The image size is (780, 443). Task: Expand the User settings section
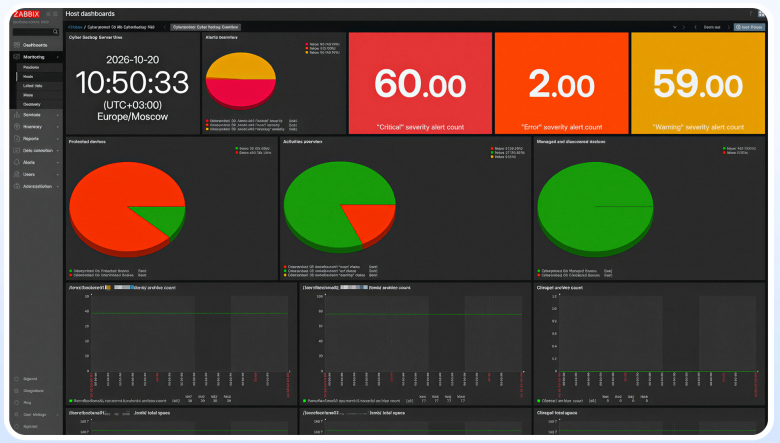click(x=36, y=415)
